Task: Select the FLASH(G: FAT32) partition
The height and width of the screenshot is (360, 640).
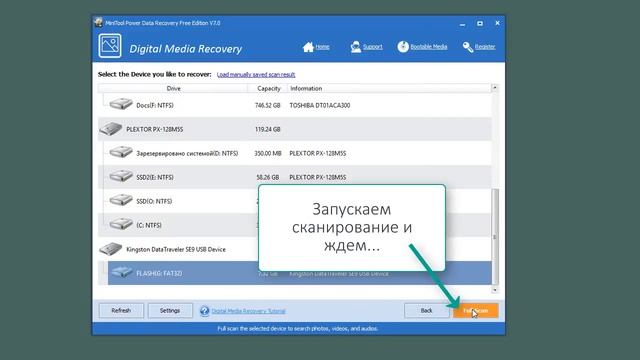Action: [x=300, y=273]
